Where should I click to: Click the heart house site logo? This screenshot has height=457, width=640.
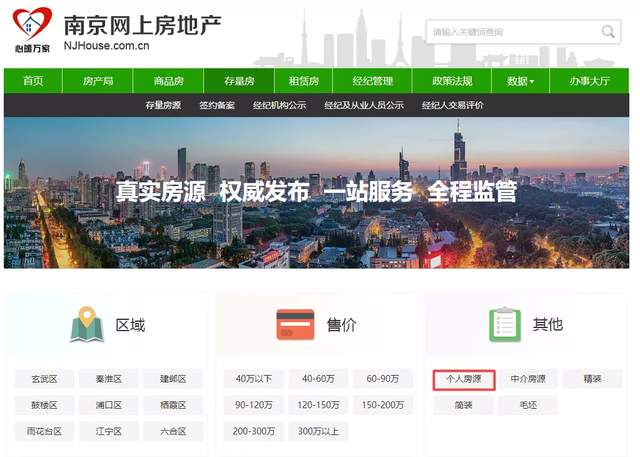coord(33,29)
